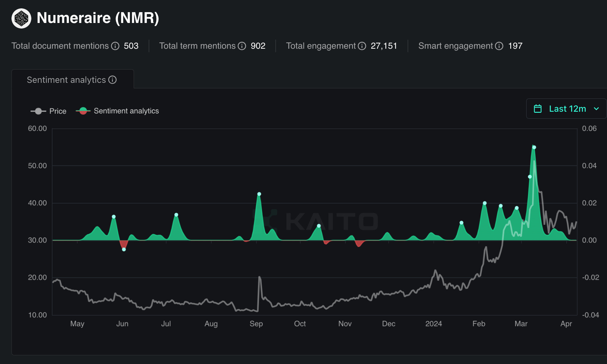607x364 pixels.
Task: Click the Sep x-axis label
Action: (x=256, y=324)
